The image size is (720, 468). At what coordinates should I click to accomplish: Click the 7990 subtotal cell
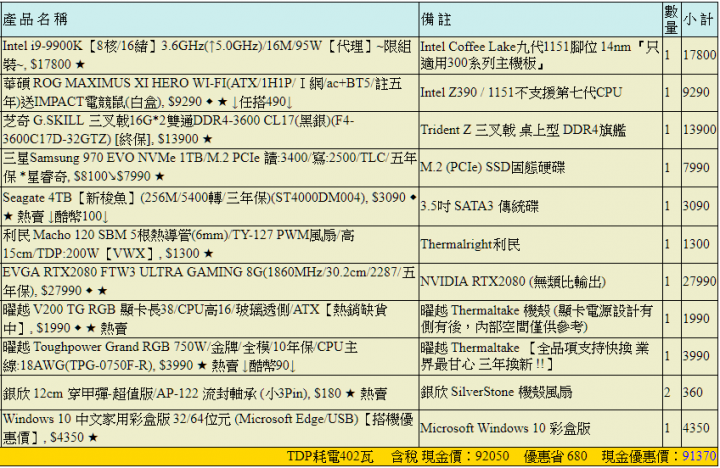tap(699, 167)
